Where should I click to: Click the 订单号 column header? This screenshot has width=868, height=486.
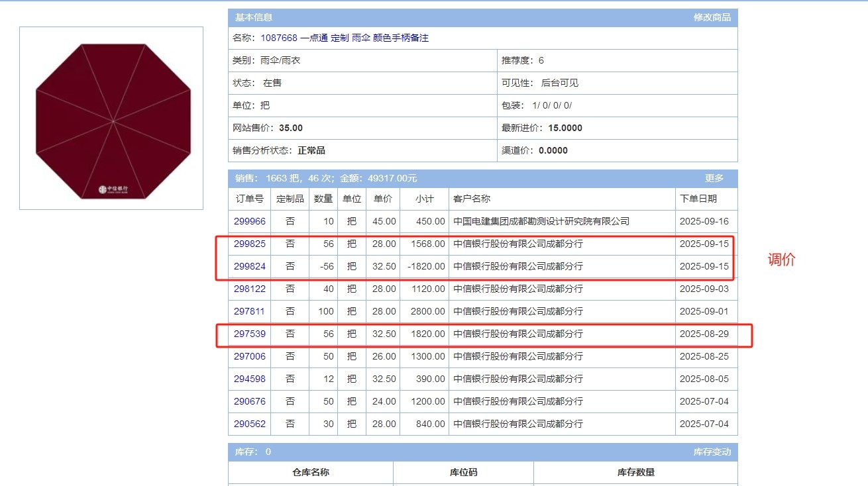pos(249,199)
